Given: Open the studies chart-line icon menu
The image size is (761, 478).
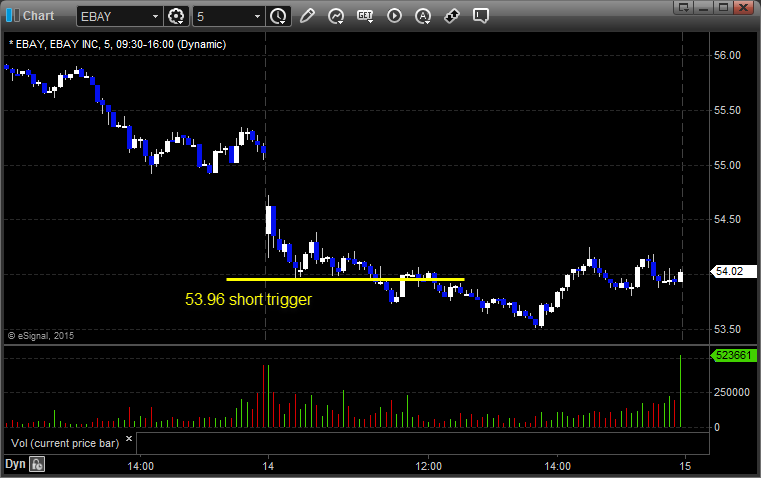Looking at the screenshot, I should coord(335,16).
